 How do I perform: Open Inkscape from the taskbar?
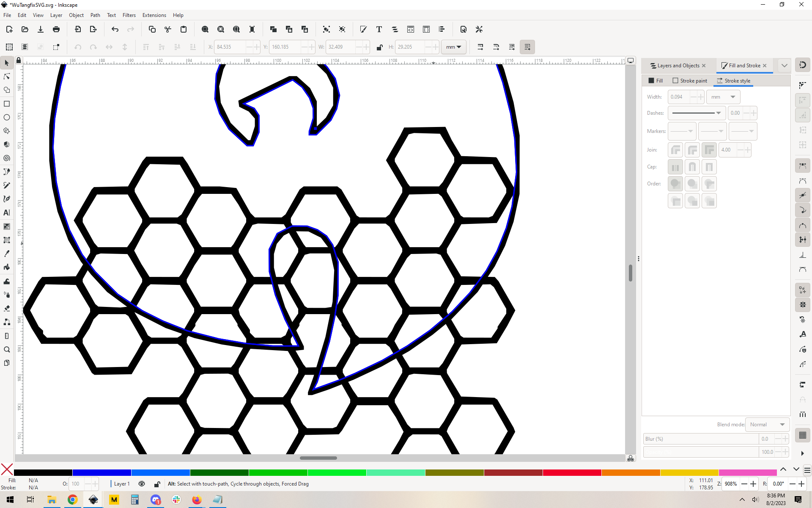(93, 500)
